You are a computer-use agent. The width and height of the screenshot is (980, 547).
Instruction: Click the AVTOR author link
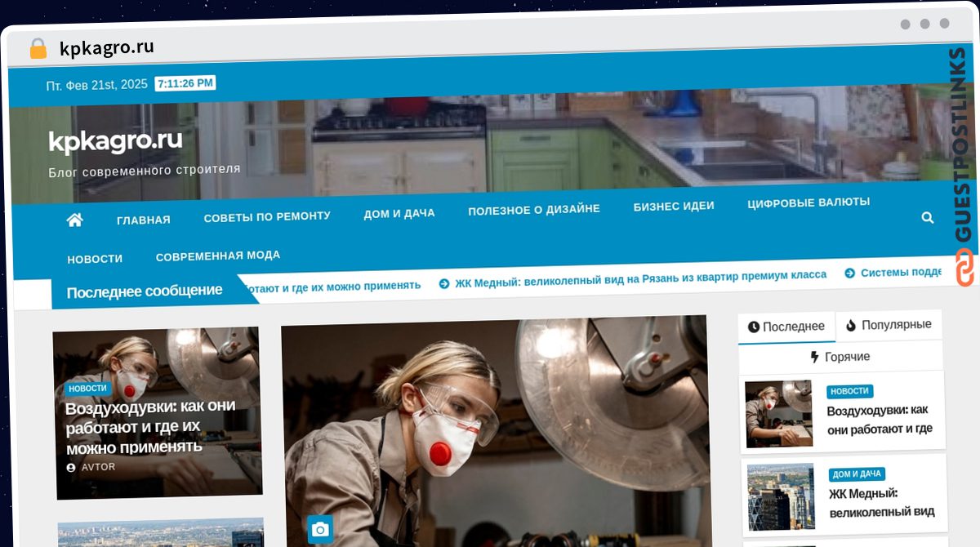tap(98, 467)
